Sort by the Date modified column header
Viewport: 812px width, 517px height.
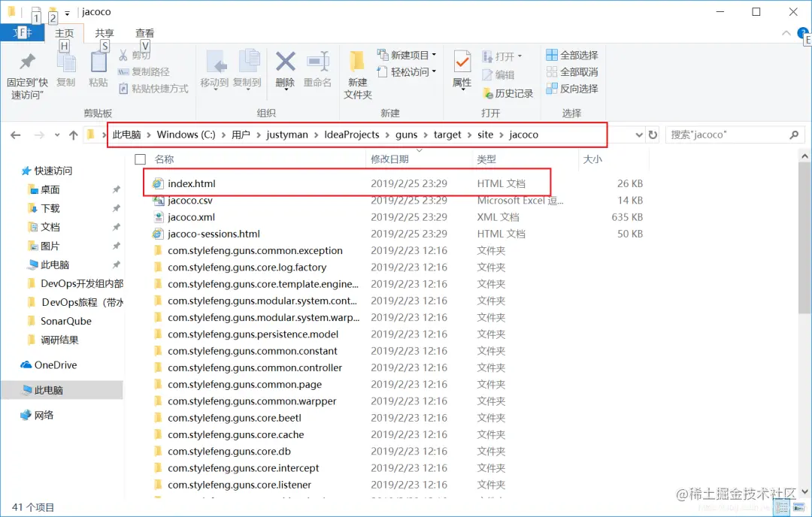tap(389, 159)
